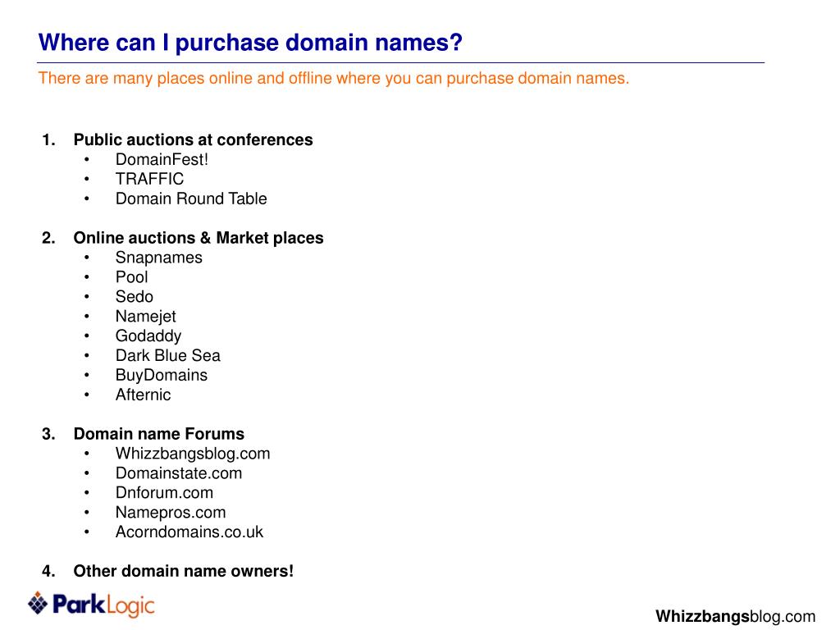
Task: Click 'Domainstate.com' forum entry
Action: click(179, 473)
